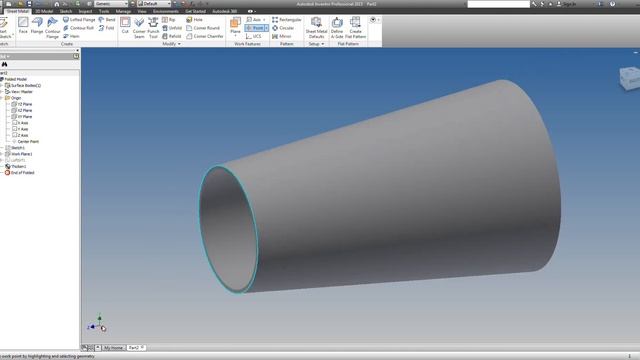Choose the Corner Chamfer tool
Screen dimensions: 640x360
[x=204, y=36]
